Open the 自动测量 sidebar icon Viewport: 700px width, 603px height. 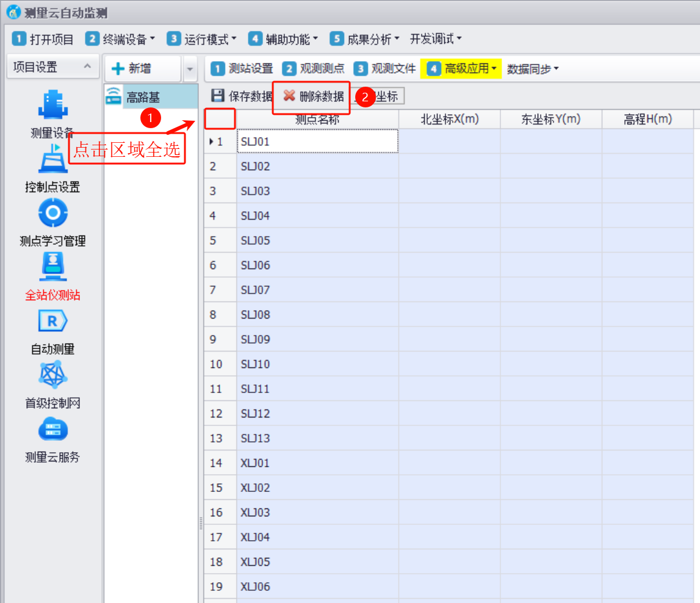click(x=52, y=322)
